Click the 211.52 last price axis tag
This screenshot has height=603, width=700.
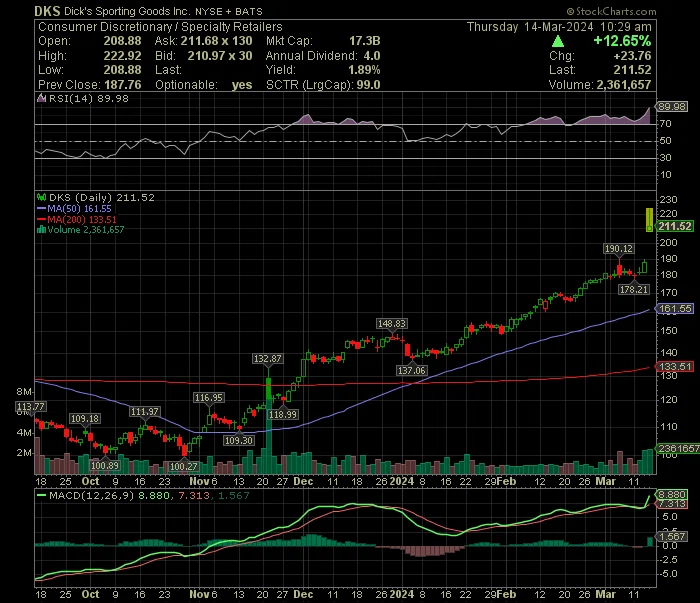[x=674, y=226]
